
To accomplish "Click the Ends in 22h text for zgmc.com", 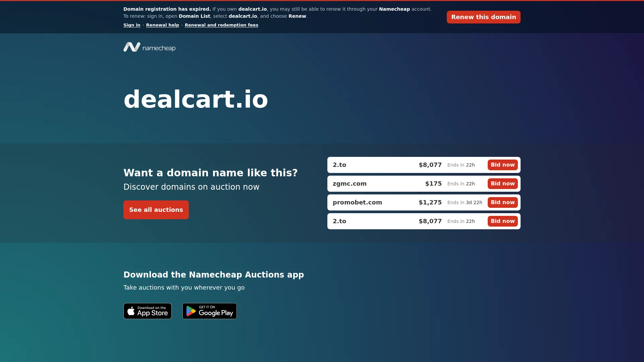I will click(461, 184).
